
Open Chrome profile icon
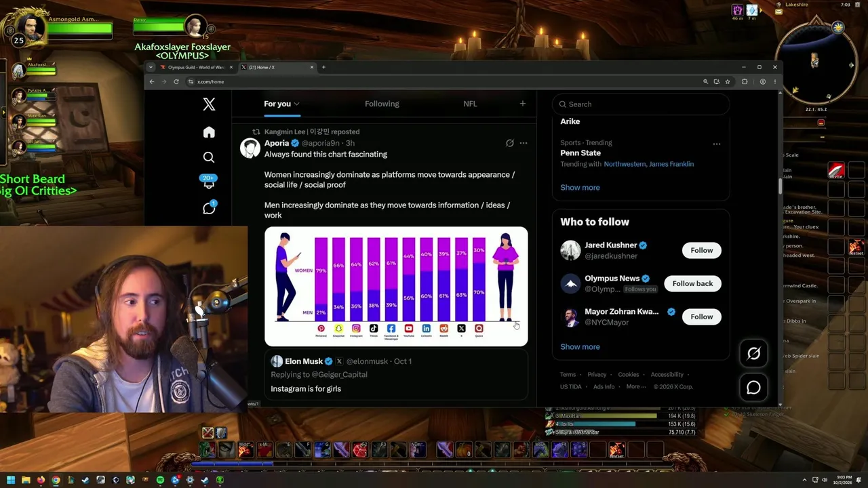pos(763,81)
